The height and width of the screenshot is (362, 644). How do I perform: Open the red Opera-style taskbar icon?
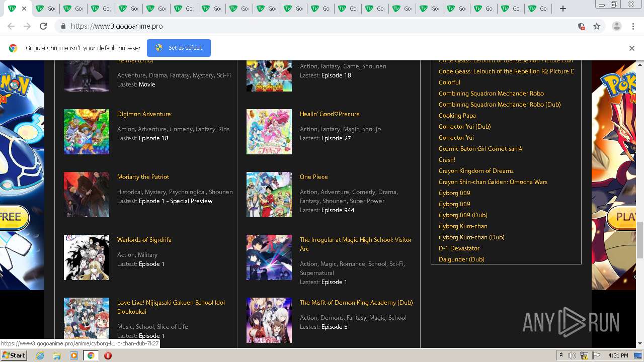click(x=108, y=355)
